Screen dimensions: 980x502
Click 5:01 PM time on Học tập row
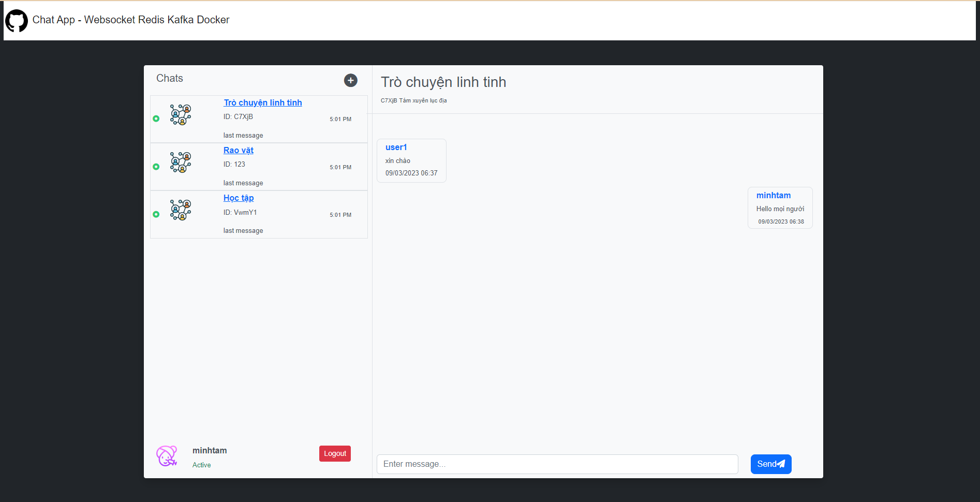point(340,215)
